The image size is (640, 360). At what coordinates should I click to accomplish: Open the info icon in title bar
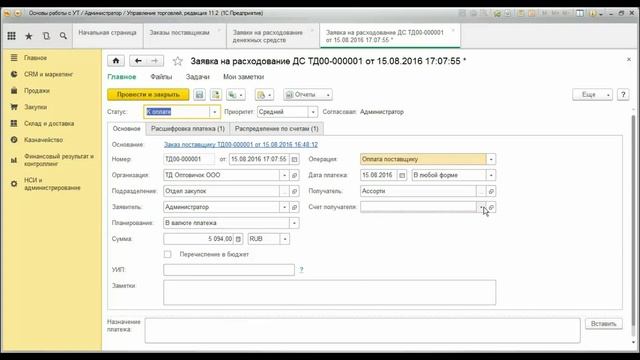click(x=593, y=13)
